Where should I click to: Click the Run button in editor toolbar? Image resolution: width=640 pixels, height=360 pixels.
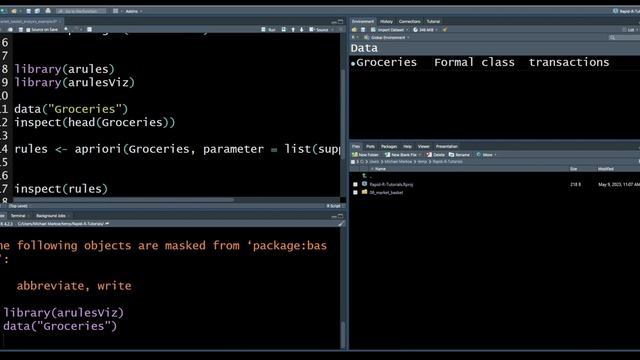click(269, 29)
